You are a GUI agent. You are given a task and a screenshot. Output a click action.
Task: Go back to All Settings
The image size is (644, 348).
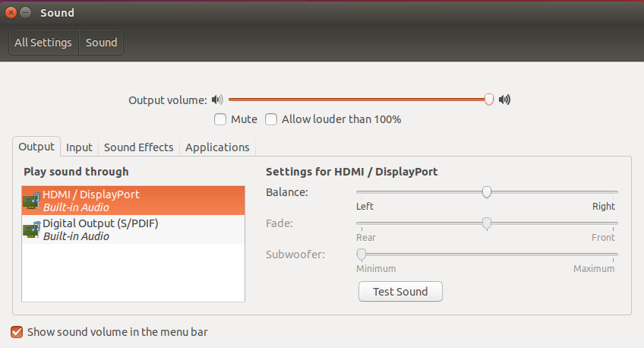pos(43,43)
